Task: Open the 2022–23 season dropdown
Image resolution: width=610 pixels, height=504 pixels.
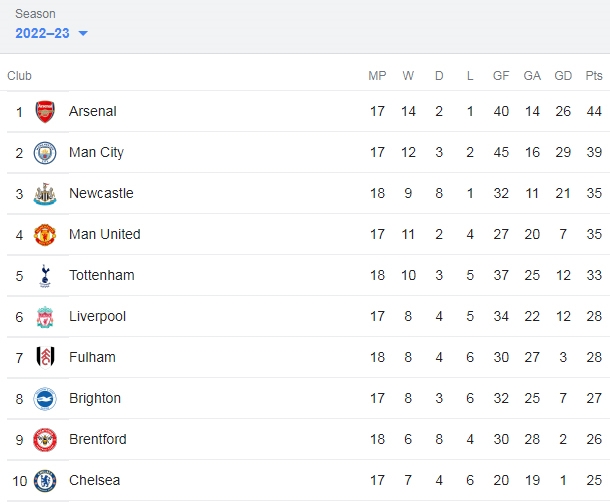Action: [51, 33]
